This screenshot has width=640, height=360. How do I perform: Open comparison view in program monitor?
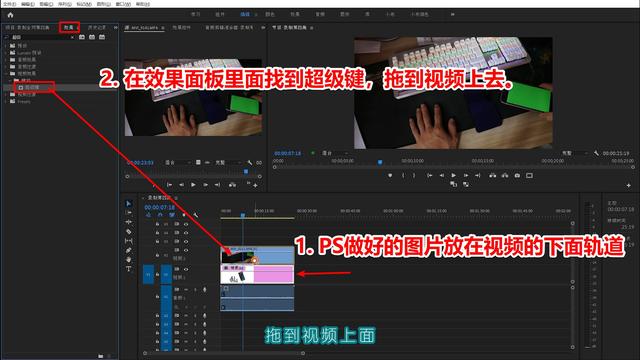[x=529, y=175]
